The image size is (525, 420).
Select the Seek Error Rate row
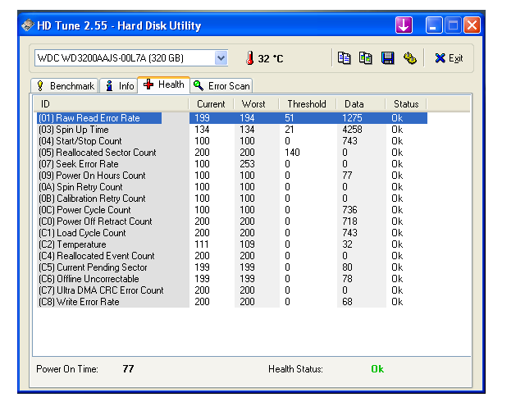[x=232, y=164]
